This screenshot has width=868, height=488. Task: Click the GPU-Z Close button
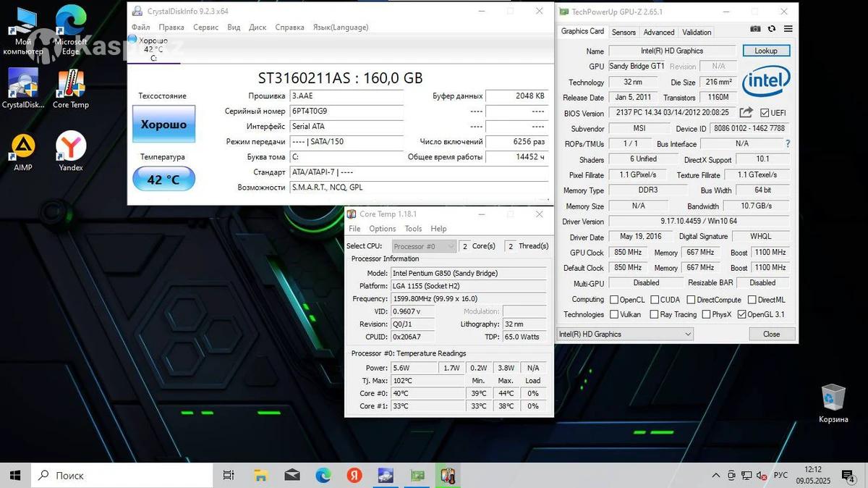[771, 334]
